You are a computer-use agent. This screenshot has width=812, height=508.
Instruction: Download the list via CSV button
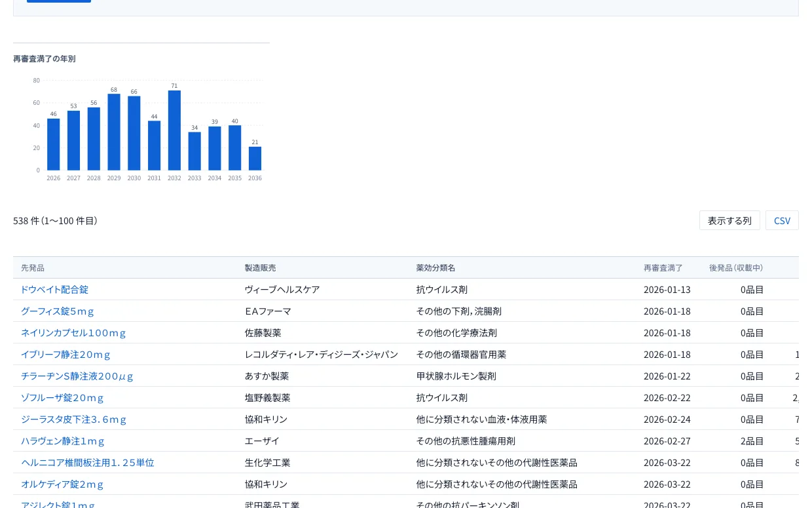click(x=782, y=220)
